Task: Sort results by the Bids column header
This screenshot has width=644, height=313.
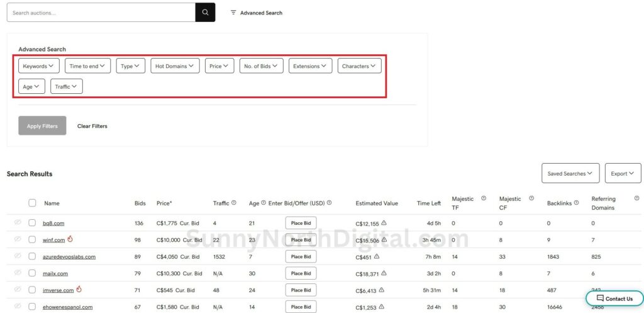Action: click(140, 203)
